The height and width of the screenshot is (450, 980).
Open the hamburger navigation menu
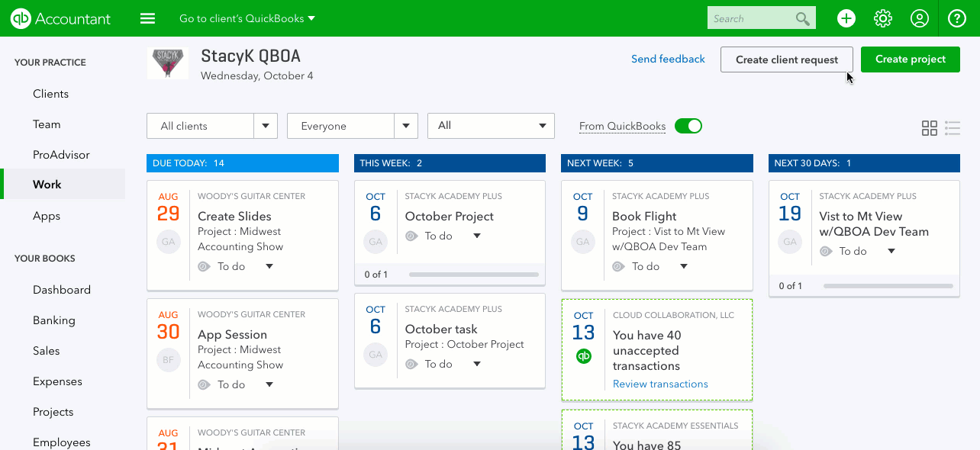[x=148, y=18]
